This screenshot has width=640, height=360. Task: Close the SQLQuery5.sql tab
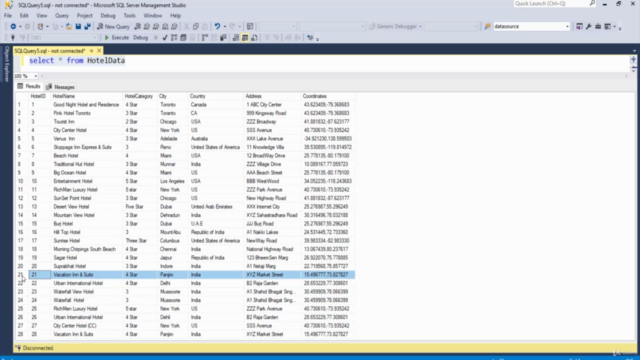click(99, 51)
